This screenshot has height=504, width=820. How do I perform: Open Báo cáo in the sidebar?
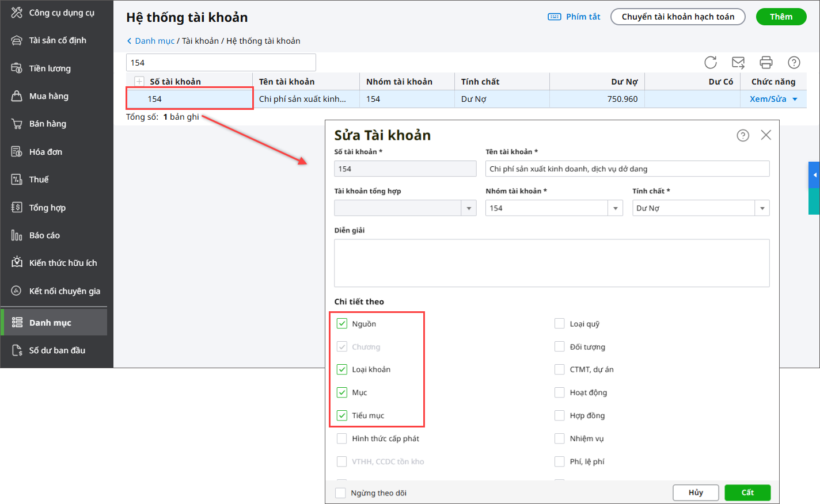45,235
